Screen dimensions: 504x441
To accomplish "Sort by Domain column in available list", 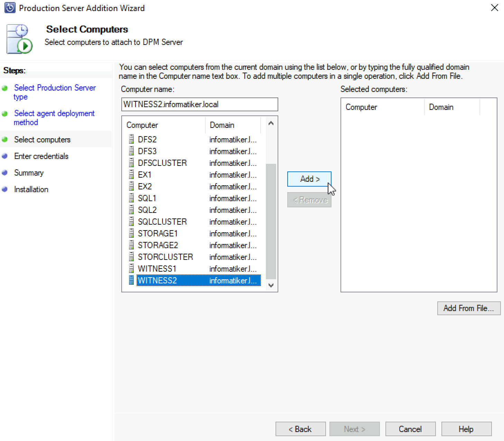I will [233, 125].
